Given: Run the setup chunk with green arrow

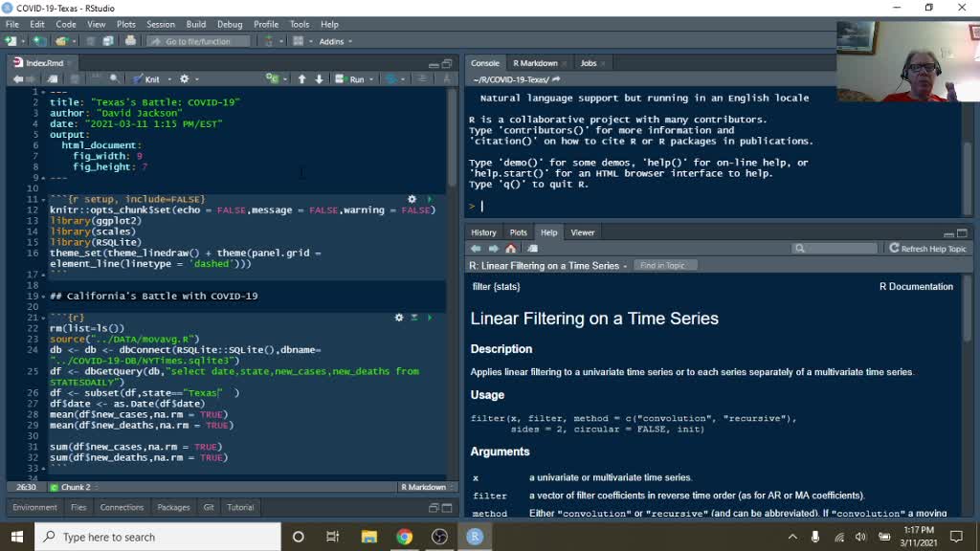Looking at the screenshot, I should [430, 199].
